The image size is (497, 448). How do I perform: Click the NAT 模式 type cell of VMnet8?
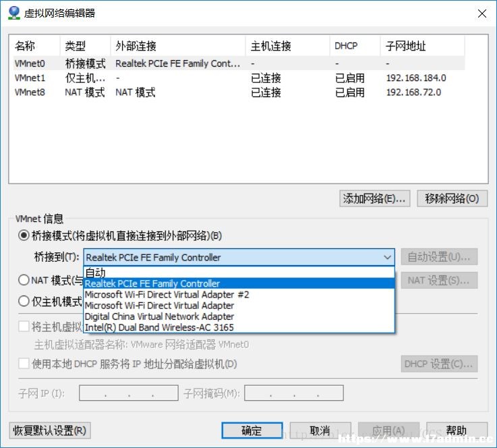[x=85, y=92]
